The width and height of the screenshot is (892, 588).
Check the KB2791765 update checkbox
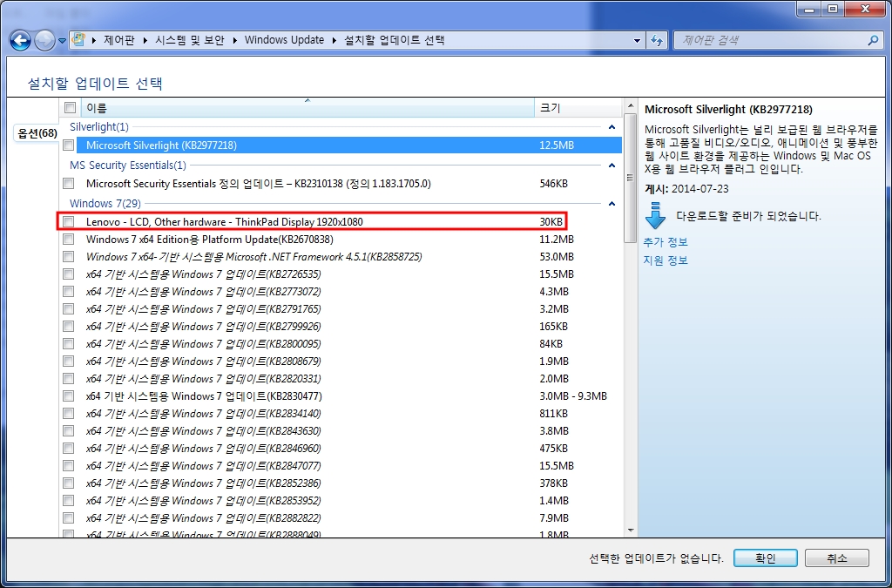[69, 309]
